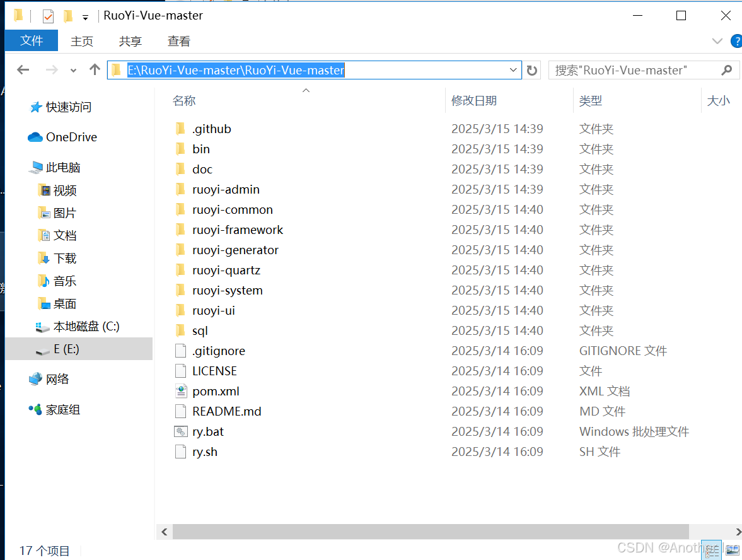Click the .github folder icon
742x560 pixels.
180,129
